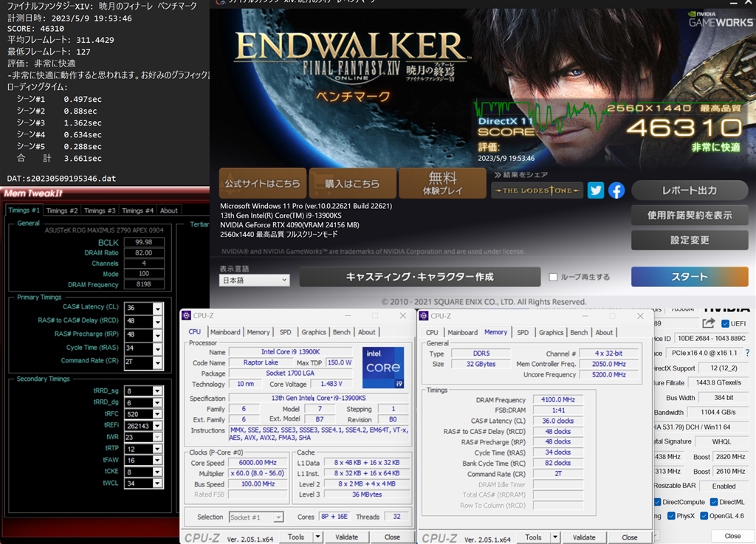Select Bench tab in left CPU-Z window
The height and width of the screenshot is (544, 756).
pos(341,332)
